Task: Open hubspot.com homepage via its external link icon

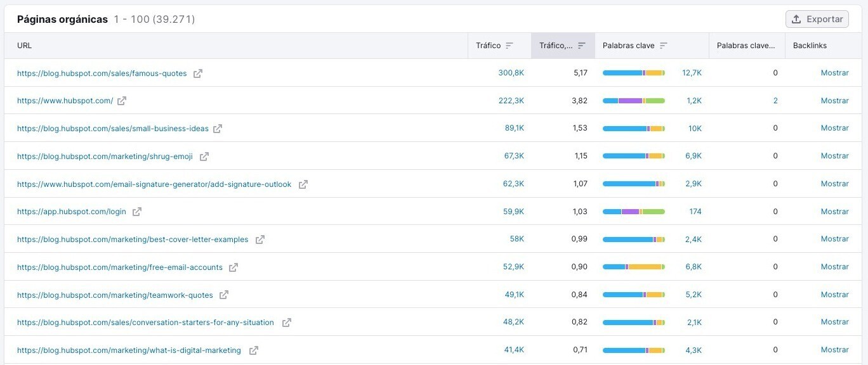Action: pyautogui.click(x=123, y=101)
